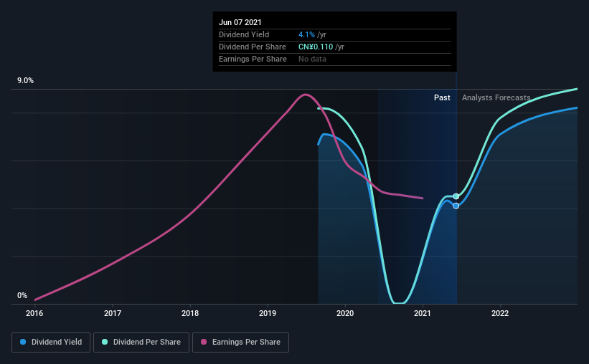589x364 pixels.
Task: Click the Jun 07 2021 tooltip date
Action: [240, 22]
